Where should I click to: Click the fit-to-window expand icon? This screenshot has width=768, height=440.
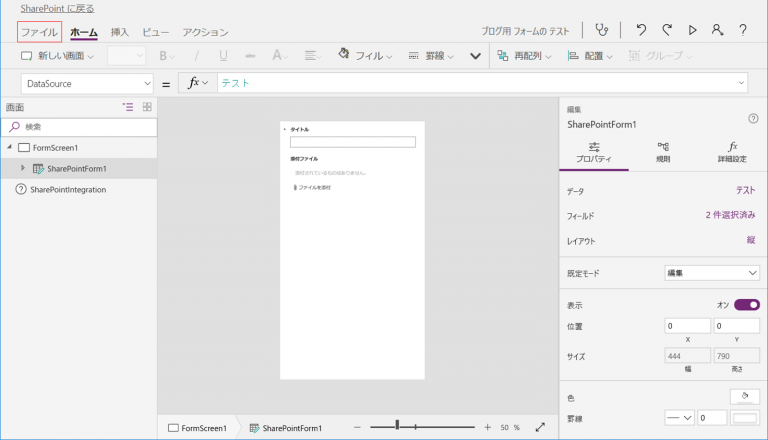coord(540,427)
